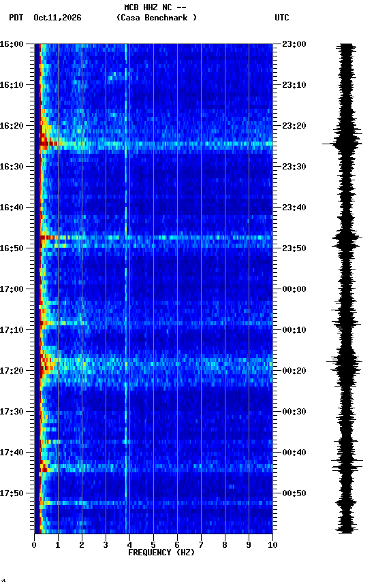
Task: Click the 16:10 PDT time label
Action: point(12,85)
